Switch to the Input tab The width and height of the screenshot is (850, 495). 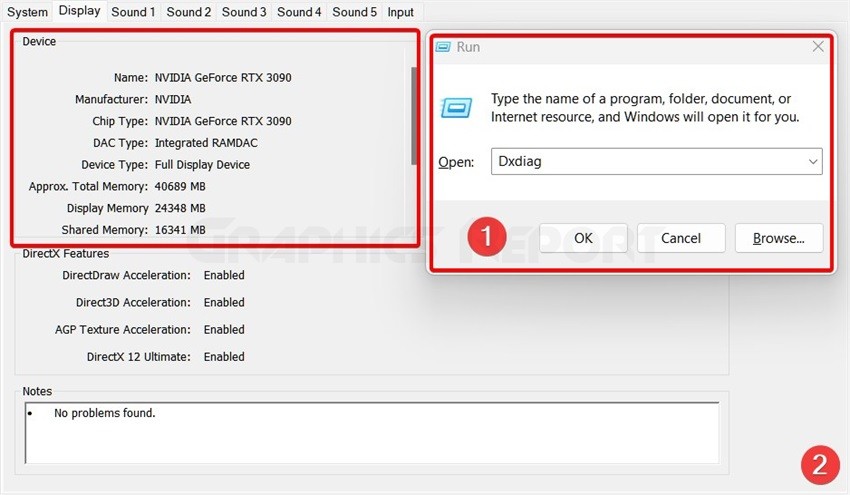[401, 12]
